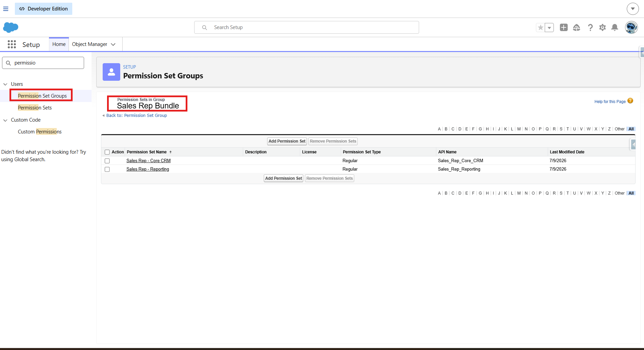This screenshot has width=644, height=350.
Task: Check the Sales Rep - Core CRM row checkbox
Action: tap(107, 161)
